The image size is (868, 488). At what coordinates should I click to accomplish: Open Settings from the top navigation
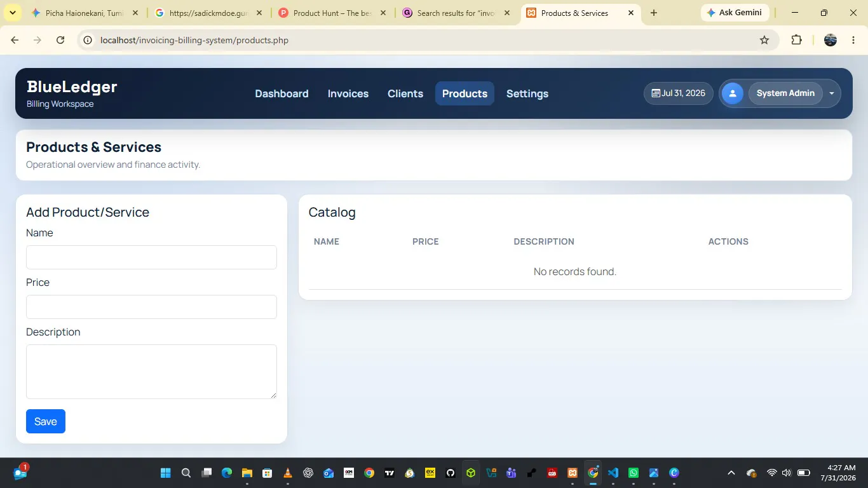527,93
